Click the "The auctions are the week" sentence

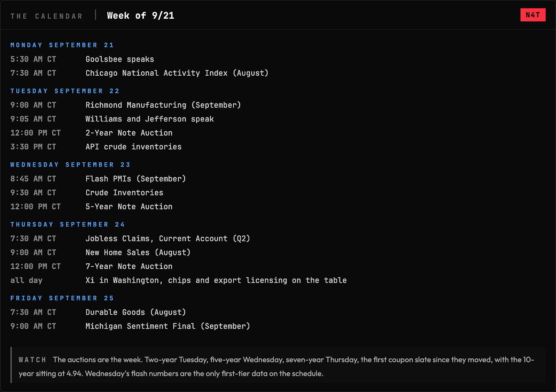98,360
